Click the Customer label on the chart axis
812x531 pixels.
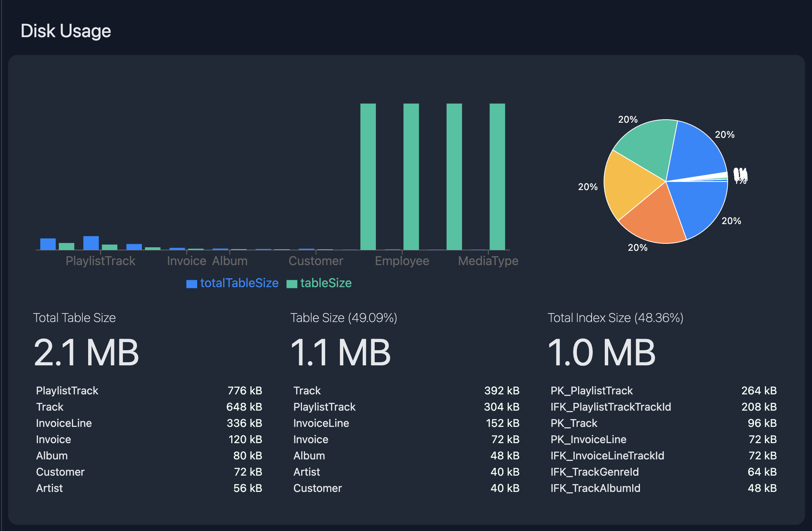(x=316, y=260)
